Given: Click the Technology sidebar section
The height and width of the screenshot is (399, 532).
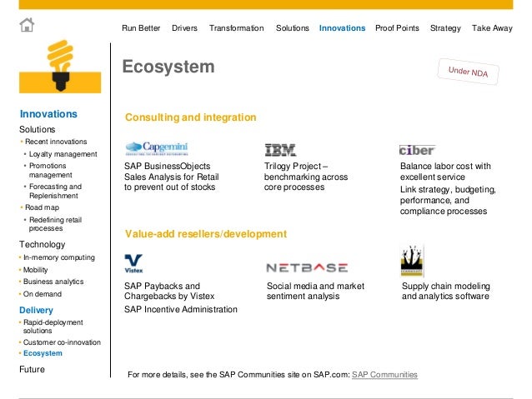Looking at the screenshot, I should [42, 244].
